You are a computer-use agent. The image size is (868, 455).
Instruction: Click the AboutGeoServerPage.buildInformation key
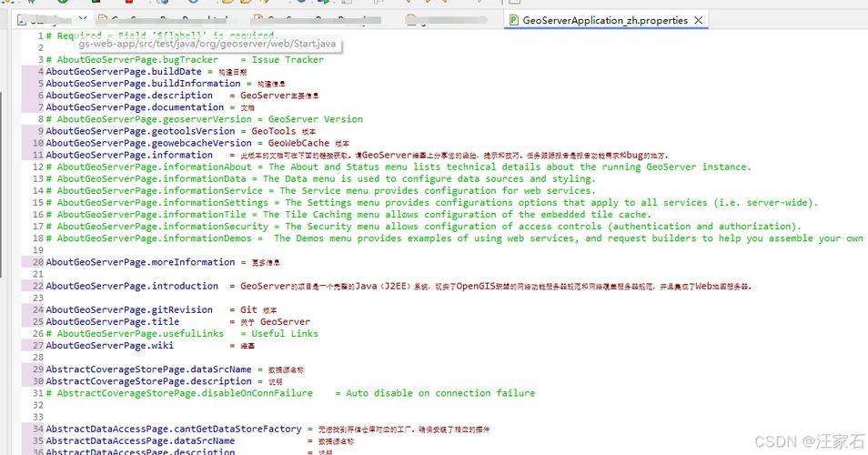(143, 84)
